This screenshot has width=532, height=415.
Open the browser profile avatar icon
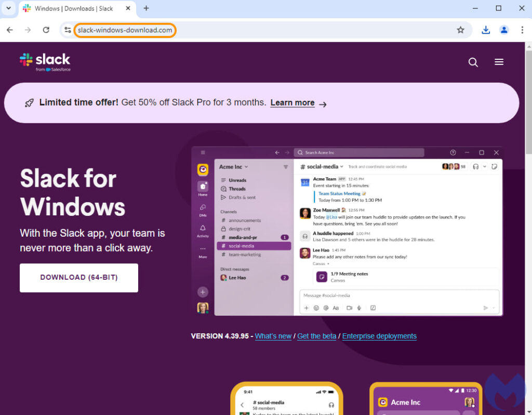(504, 30)
